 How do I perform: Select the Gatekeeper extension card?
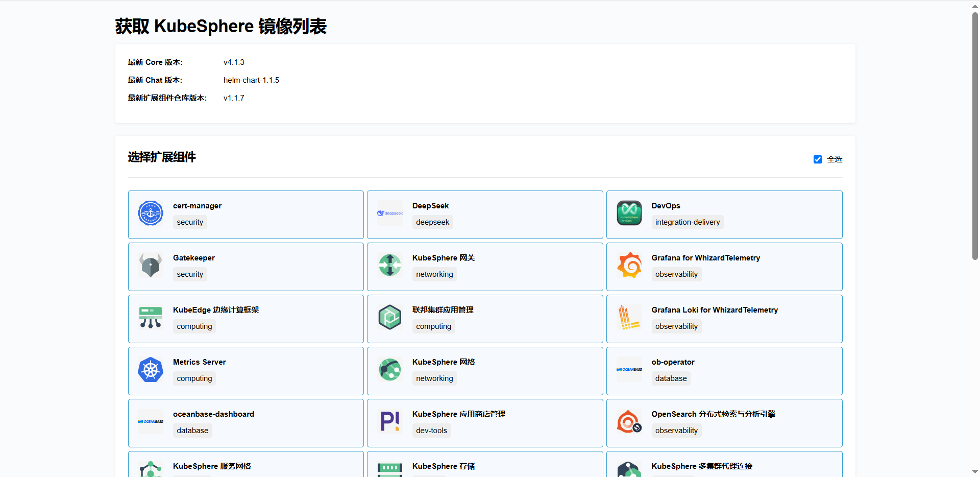click(x=246, y=267)
